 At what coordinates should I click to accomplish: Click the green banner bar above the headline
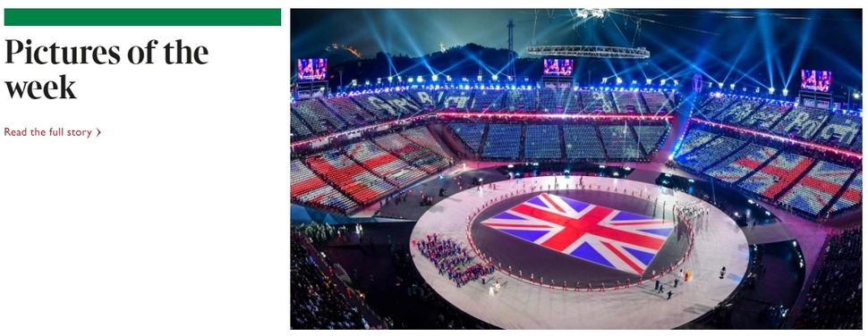pyautogui.click(x=142, y=17)
